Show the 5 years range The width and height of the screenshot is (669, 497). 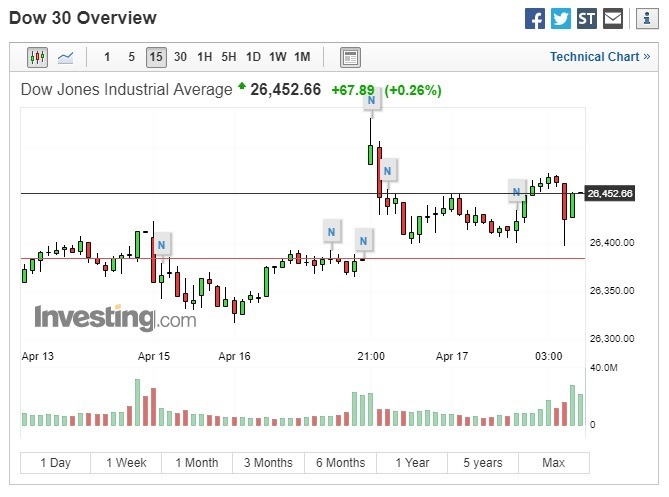[x=483, y=463]
